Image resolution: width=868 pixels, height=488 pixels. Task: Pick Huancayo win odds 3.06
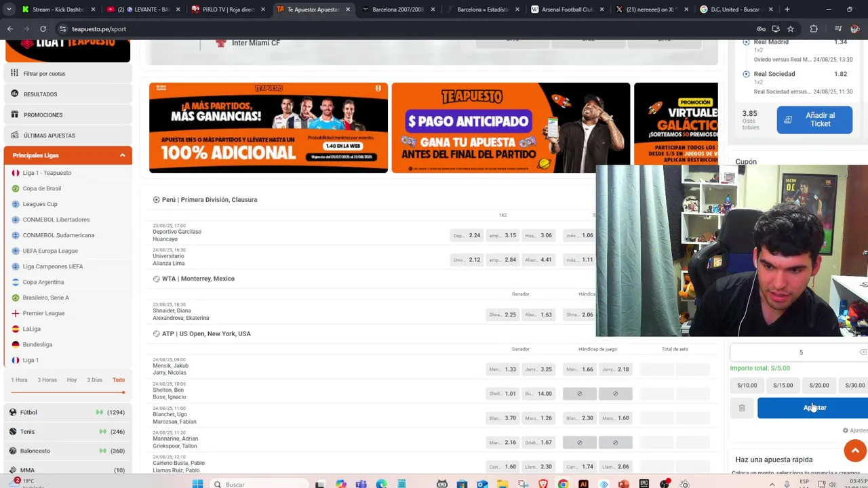point(538,235)
